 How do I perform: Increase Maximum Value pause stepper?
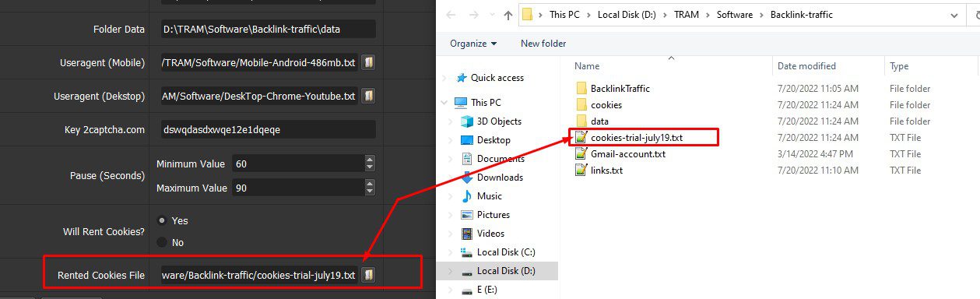pos(369,184)
